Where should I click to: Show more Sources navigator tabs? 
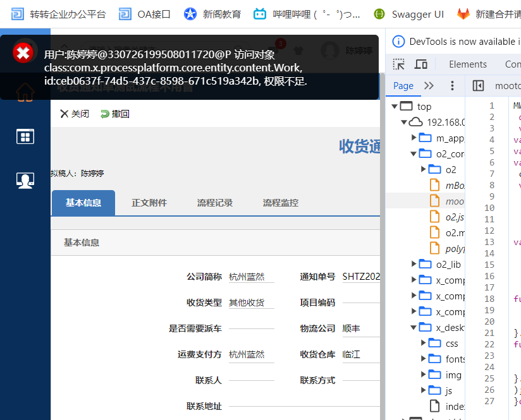click(x=429, y=86)
